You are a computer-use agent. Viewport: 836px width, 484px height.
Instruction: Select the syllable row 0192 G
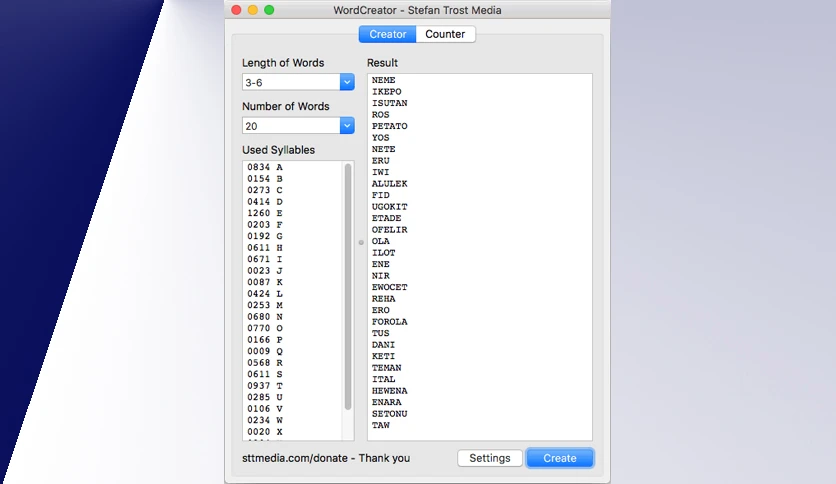tap(265, 236)
